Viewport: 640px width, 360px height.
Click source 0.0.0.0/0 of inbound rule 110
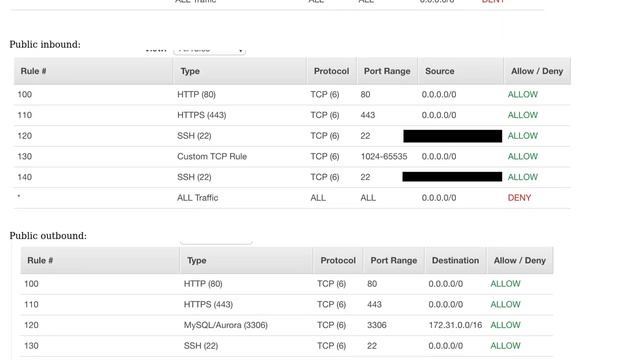pos(439,115)
